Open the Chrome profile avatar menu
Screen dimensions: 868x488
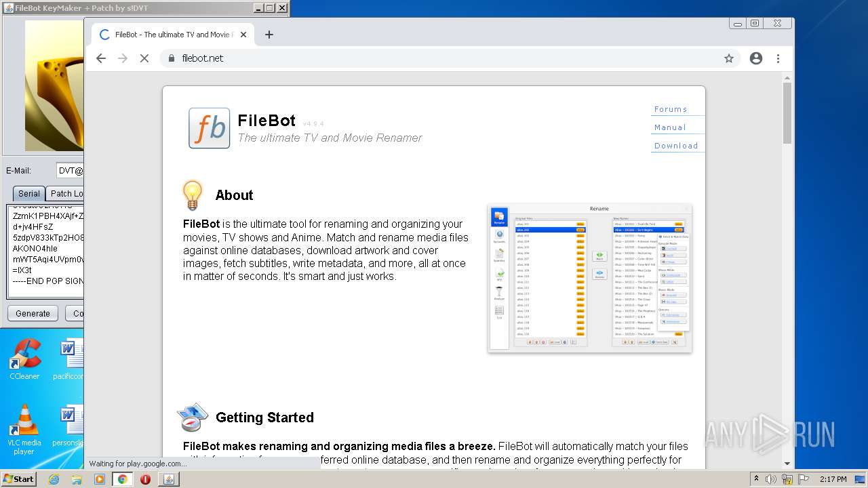(x=756, y=58)
